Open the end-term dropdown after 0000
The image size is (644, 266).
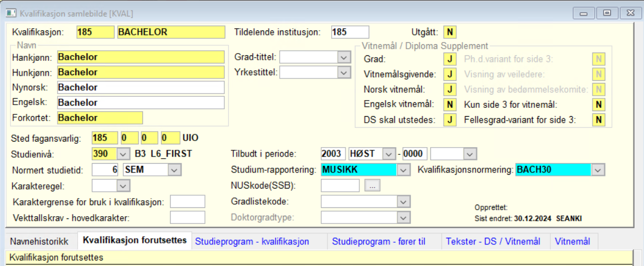[470, 154]
